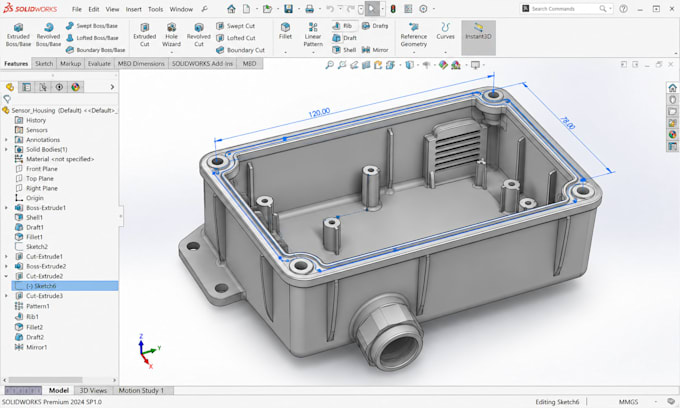
Task: Click the Lofted Cut tool
Action: pos(236,38)
